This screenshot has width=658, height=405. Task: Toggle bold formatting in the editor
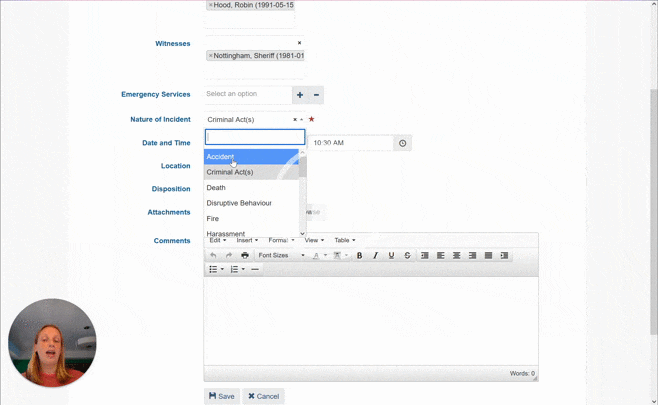(x=359, y=255)
